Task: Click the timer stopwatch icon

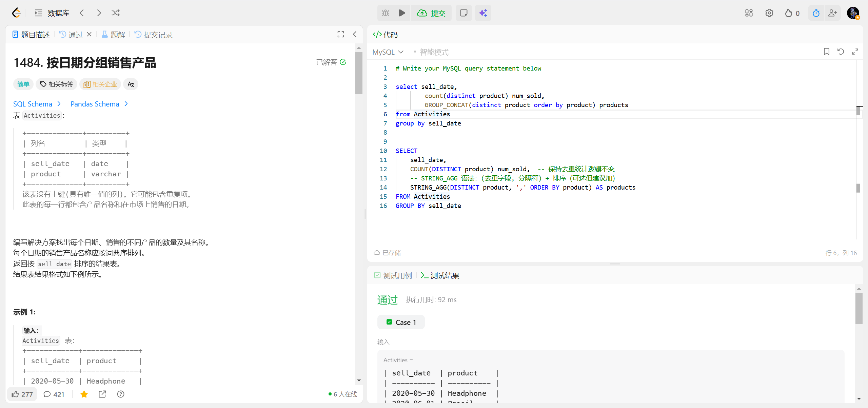Action: tap(816, 13)
